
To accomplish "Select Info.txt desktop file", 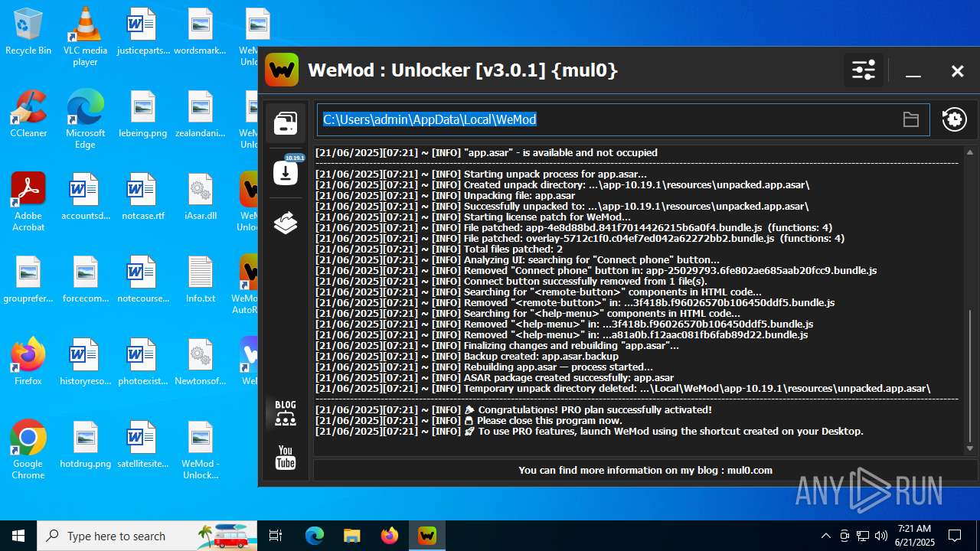I will pyautogui.click(x=200, y=281).
